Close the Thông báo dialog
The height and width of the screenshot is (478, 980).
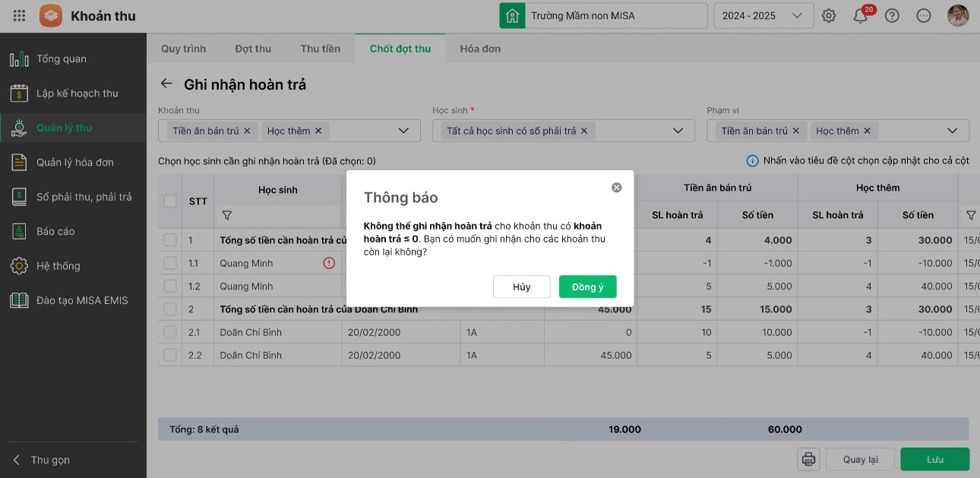point(617,187)
